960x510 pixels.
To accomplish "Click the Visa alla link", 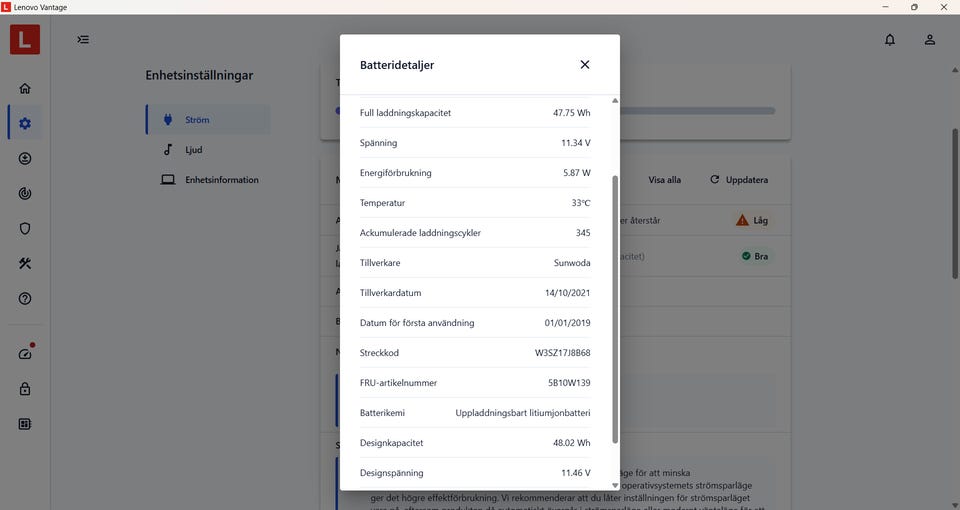I will click(x=665, y=180).
